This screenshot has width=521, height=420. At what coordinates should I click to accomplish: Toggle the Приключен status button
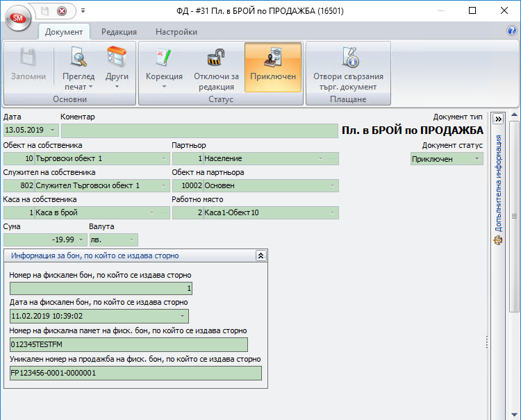(x=273, y=67)
